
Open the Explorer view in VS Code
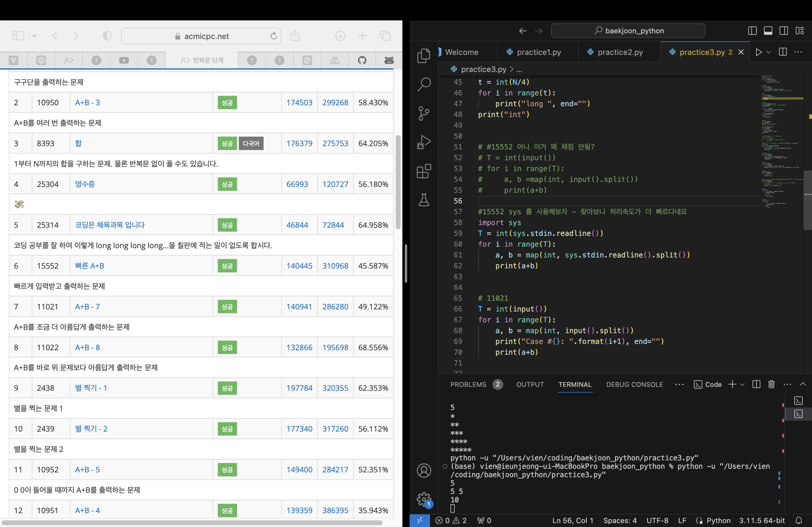(x=424, y=56)
